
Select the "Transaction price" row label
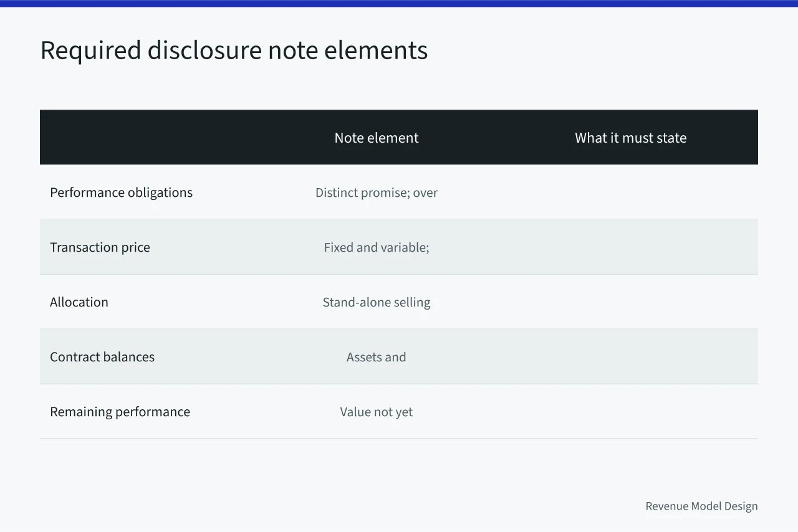coord(100,247)
